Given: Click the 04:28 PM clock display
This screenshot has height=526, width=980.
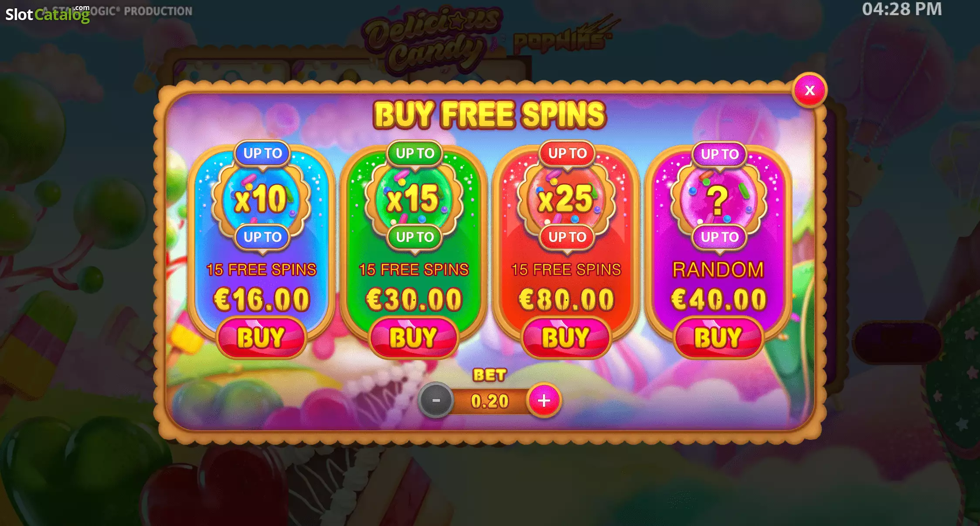Looking at the screenshot, I should tap(902, 9).
